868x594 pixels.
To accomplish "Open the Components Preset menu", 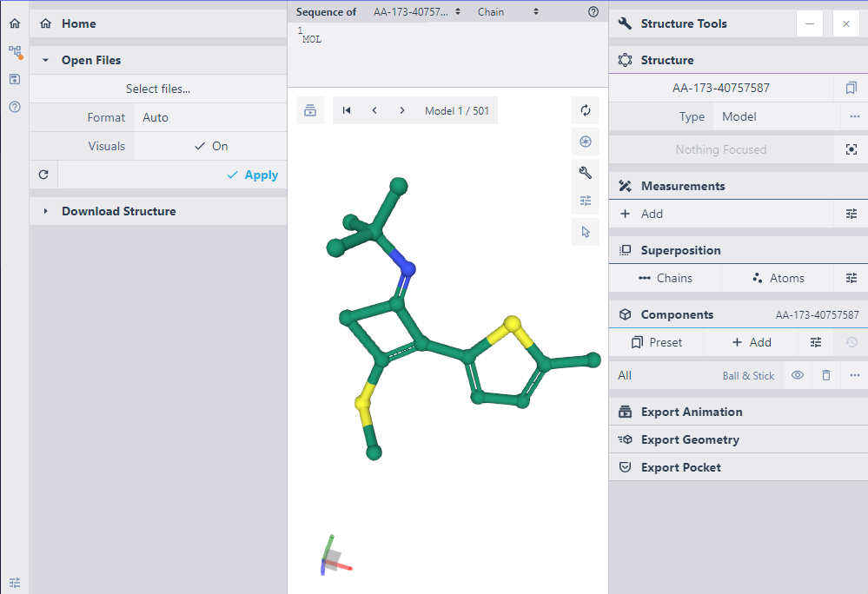I will (x=656, y=342).
